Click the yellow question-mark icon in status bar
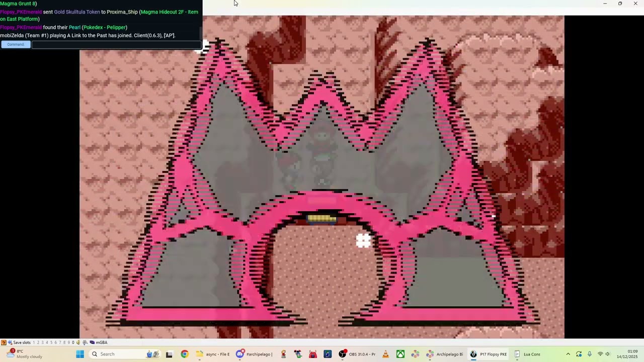644x362 pixels. coord(4,342)
